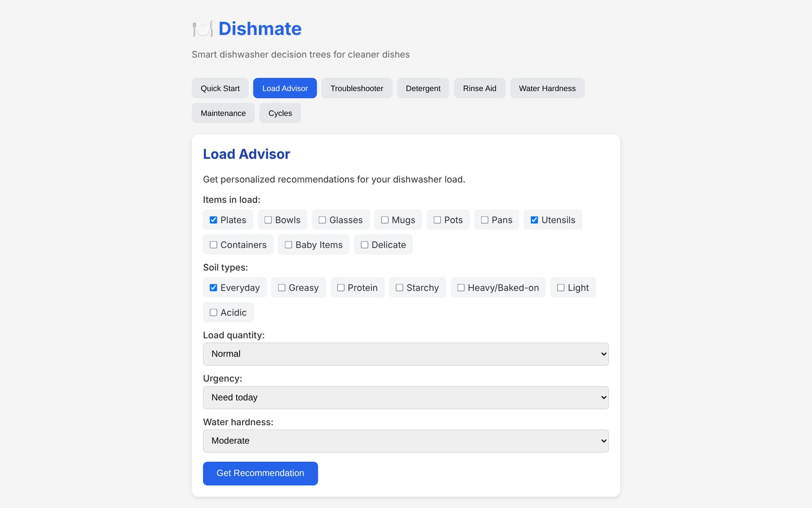The image size is (812, 508).
Task: Open the Water Hardness tab
Action: [x=547, y=88]
